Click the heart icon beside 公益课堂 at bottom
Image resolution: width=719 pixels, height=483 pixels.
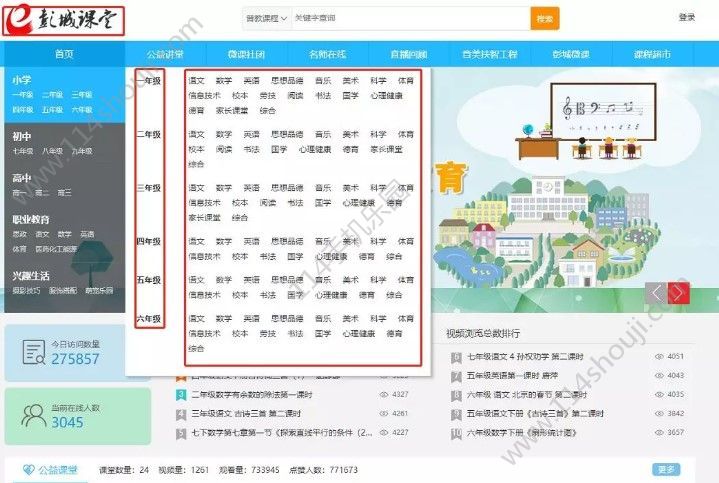tap(28, 470)
